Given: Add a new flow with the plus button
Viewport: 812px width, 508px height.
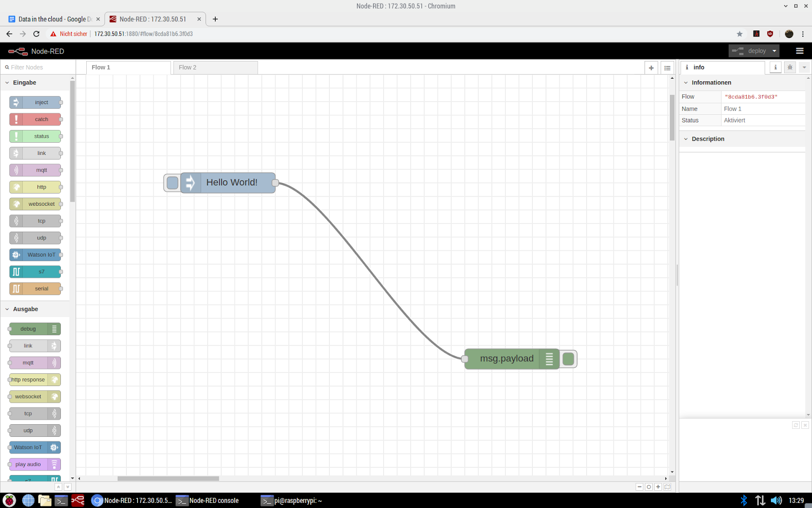Looking at the screenshot, I should coord(651,67).
